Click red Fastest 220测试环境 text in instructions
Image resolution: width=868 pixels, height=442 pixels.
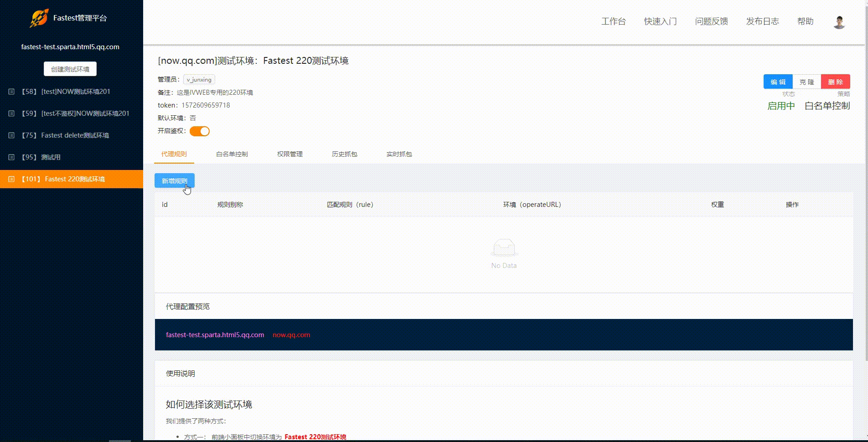pos(315,437)
